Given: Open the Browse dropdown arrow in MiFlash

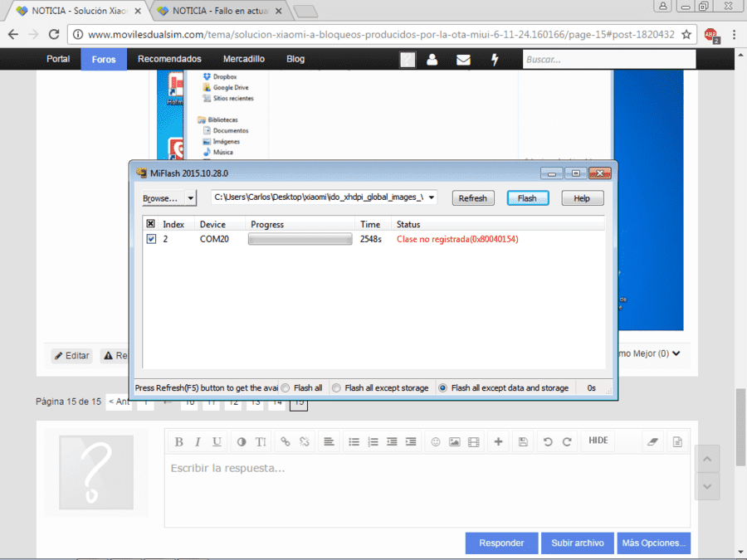Looking at the screenshot, I should (x=191, y=197).
